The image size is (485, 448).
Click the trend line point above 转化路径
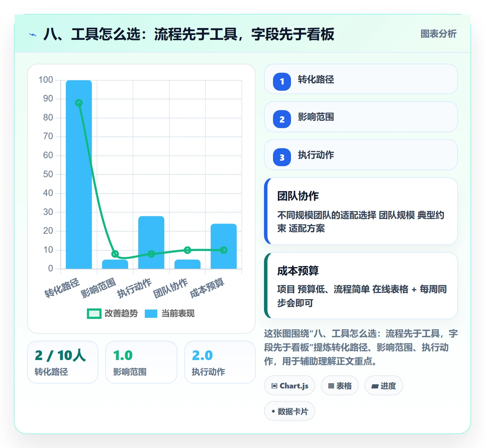click(x=79, y=103)
